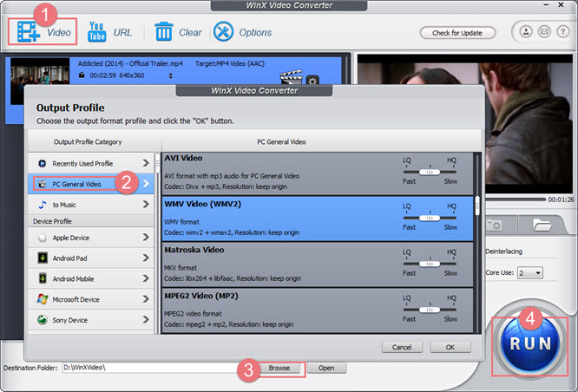Open the Core Use dropdown
Viewport: 578px width, 392px height.
click(x=529, y=273)
